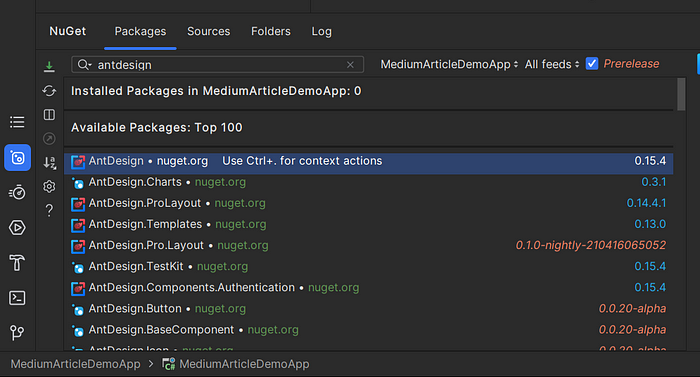Open the All feeds dropdown
This screenshot has width=700, height=377.
point(552,64)
